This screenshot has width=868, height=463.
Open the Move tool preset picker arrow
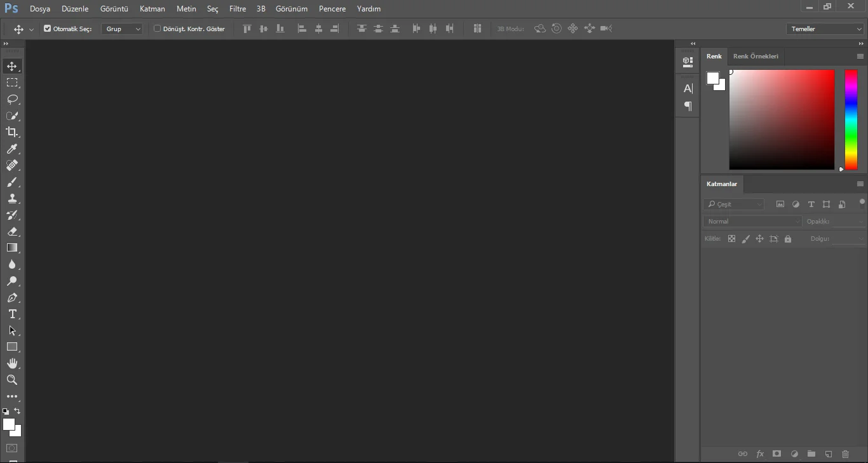tap(31, 29)
